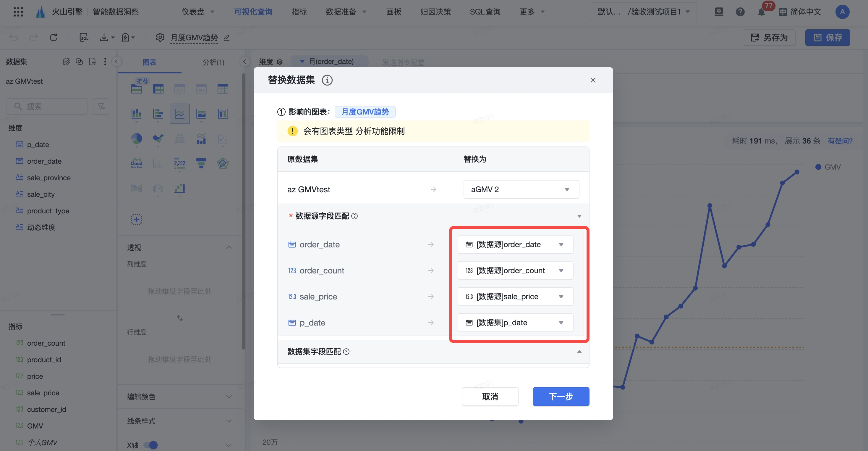Open the [数据源]order_count field dropdown
Viewport: 868px width, 451px height.
pyautogui.click(x=515, y=270)
